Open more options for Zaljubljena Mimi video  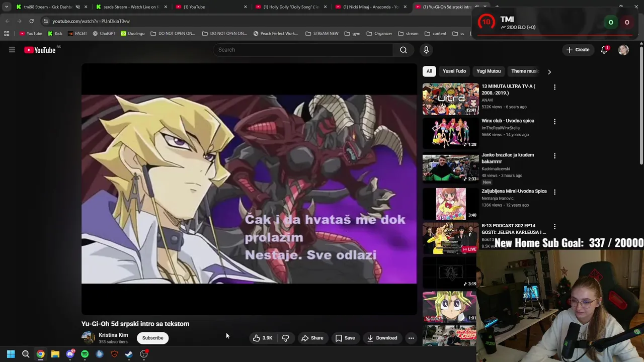pos(554,192)
